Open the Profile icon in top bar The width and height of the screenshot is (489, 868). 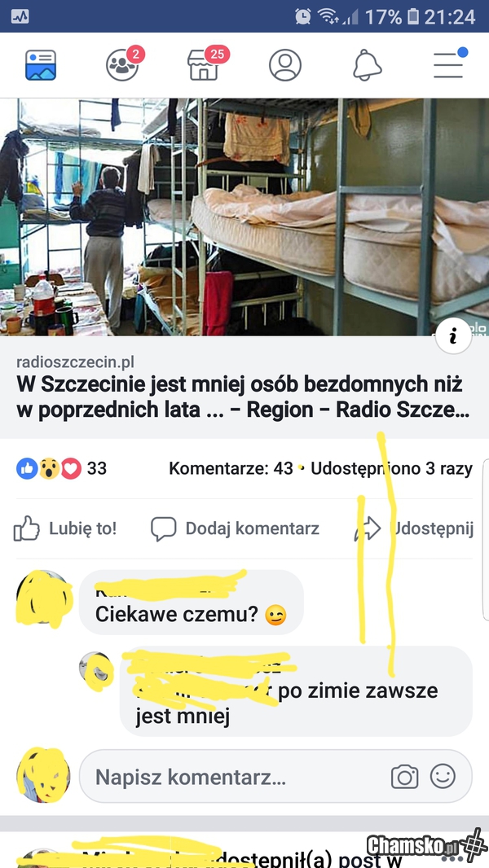[285, 65]
